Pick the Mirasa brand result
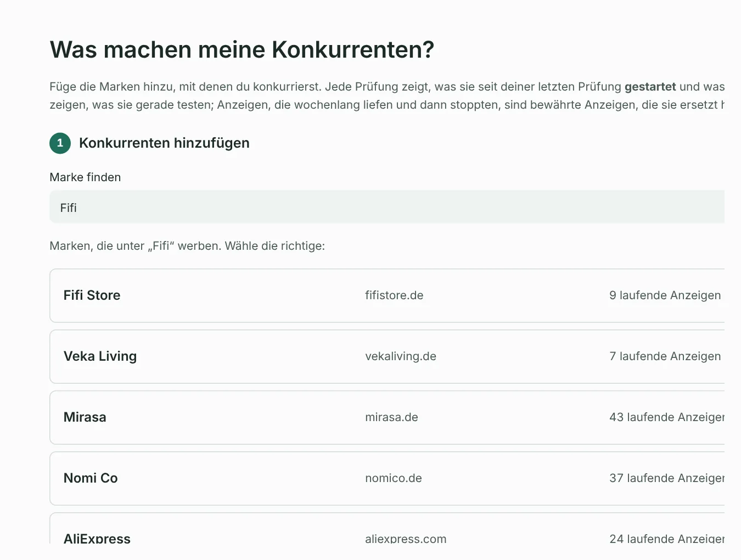Viewport: 741px width, 560px height. pos(387,417)
